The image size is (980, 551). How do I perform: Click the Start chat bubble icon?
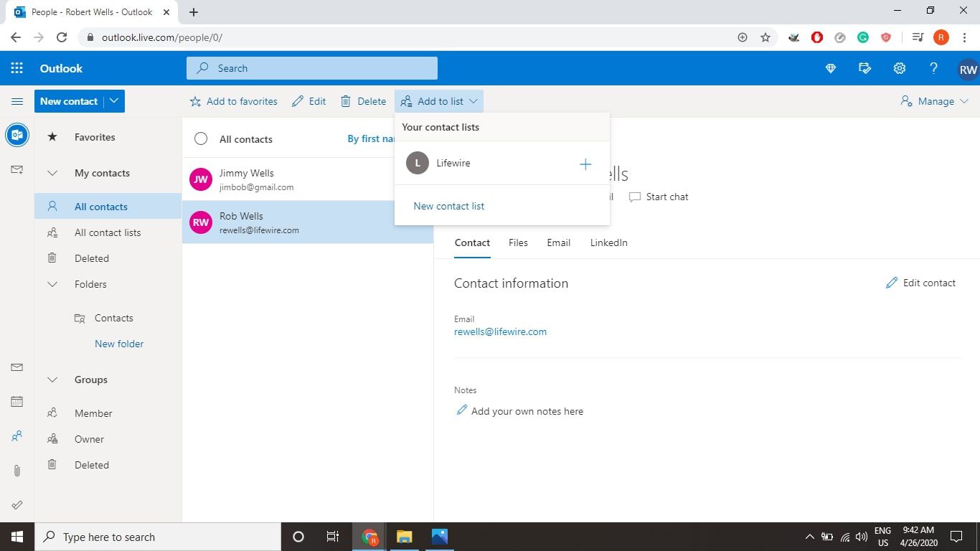635,197
